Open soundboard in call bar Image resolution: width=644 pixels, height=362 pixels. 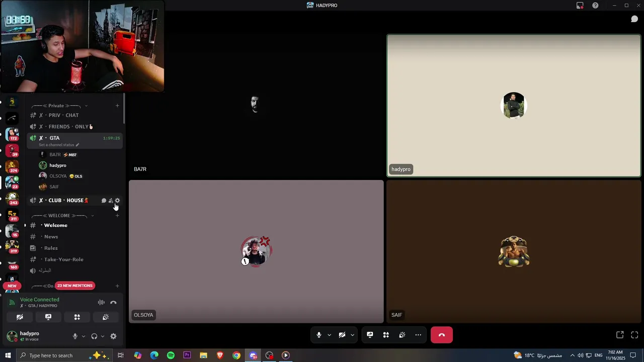402,335
